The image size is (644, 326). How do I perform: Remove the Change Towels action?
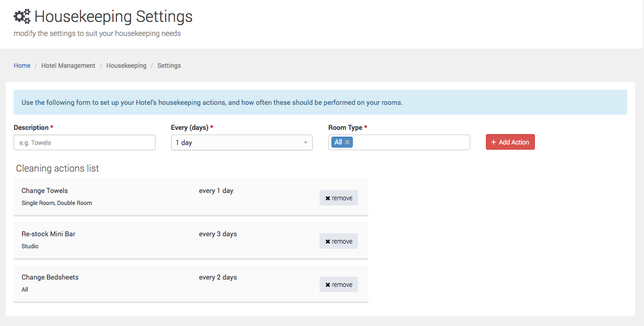pyautogui.click(x=339, y=198)
